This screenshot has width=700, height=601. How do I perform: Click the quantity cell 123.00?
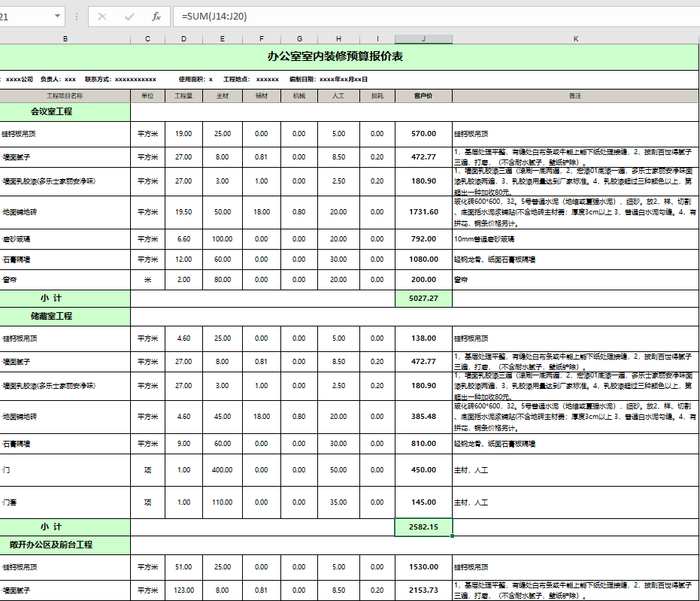pos(184,590)
